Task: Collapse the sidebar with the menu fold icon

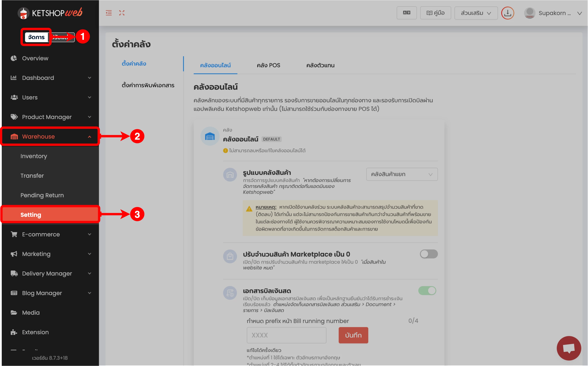Action: point(109,13)
